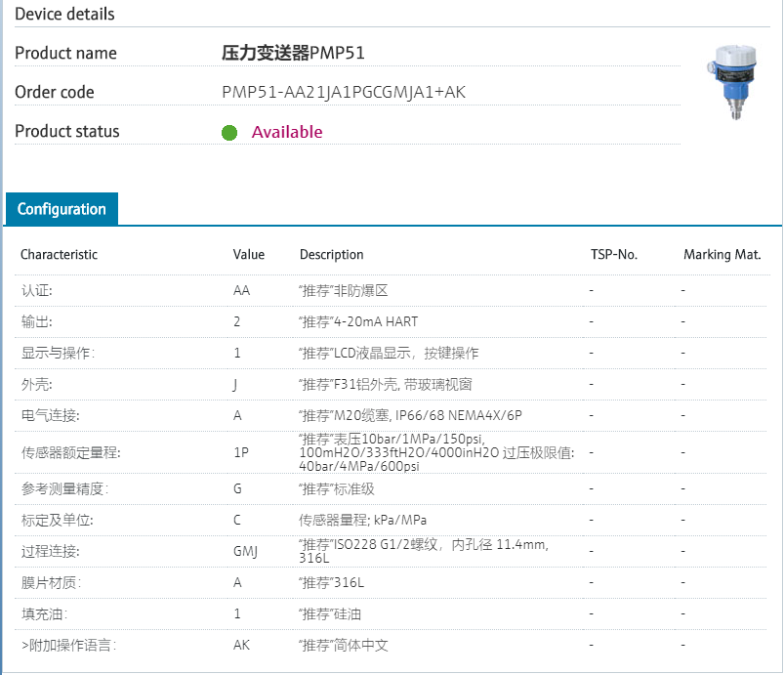Click the green Available status dot

click(229, 133)
